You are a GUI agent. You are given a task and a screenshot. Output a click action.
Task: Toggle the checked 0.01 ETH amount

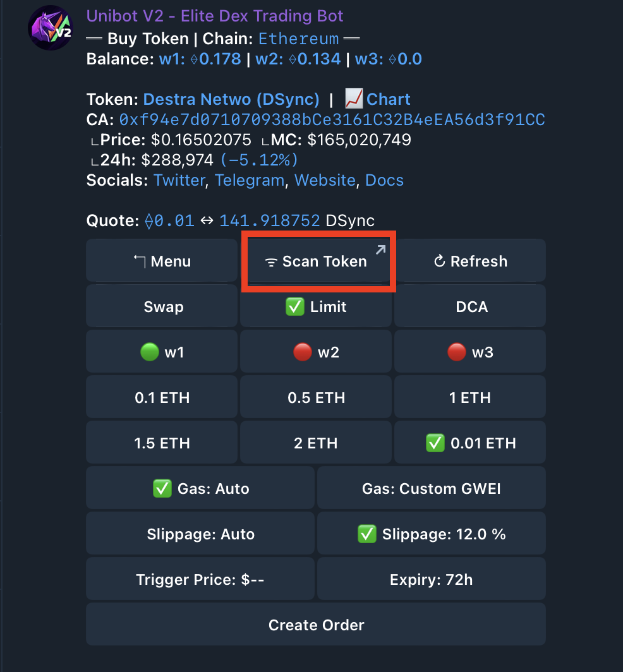pyautogui.click(x=470, y=443)
